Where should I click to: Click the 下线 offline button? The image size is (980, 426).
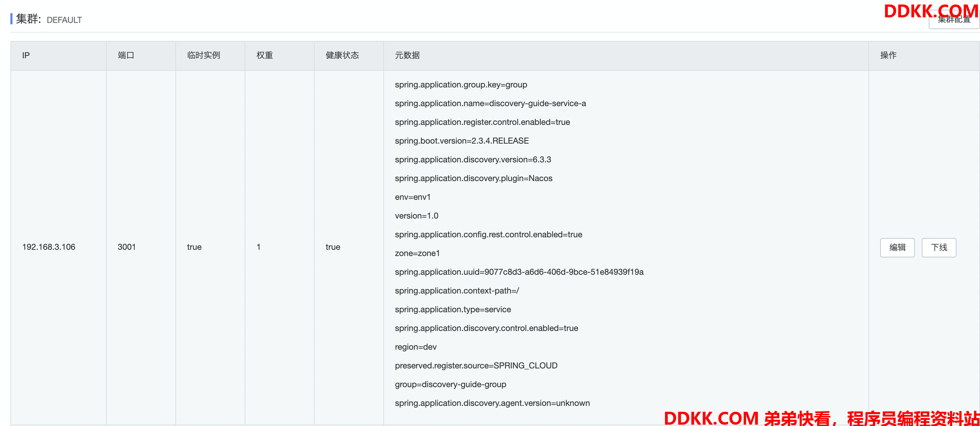938,247
